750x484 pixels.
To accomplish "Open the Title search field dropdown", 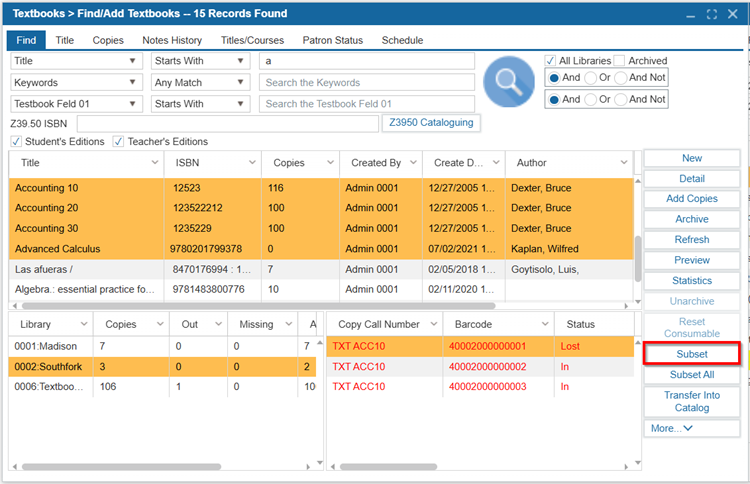I will pyautogui.click(x=132, y=61).
